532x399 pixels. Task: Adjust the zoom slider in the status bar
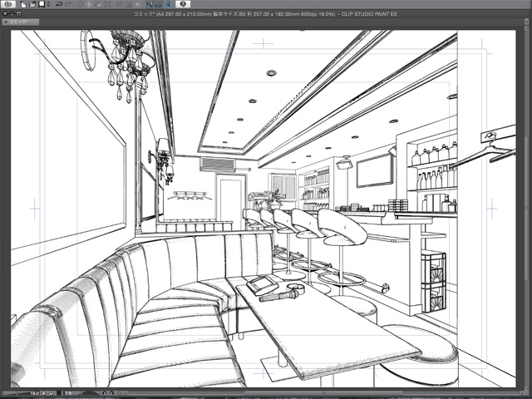(17, 393)
